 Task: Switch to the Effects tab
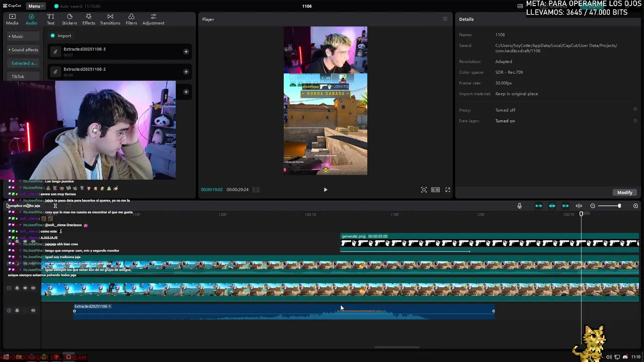point(89,20)
